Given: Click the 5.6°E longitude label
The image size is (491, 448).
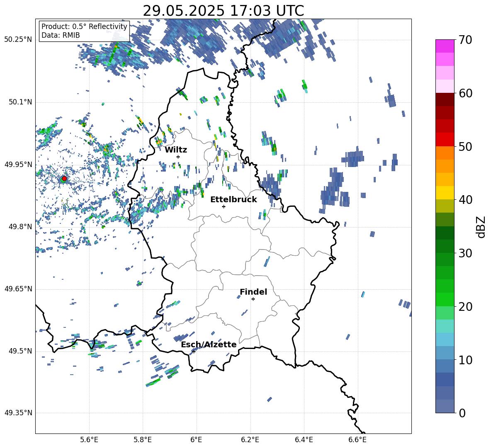Looking at the screenshot, I should coord(89,440).
